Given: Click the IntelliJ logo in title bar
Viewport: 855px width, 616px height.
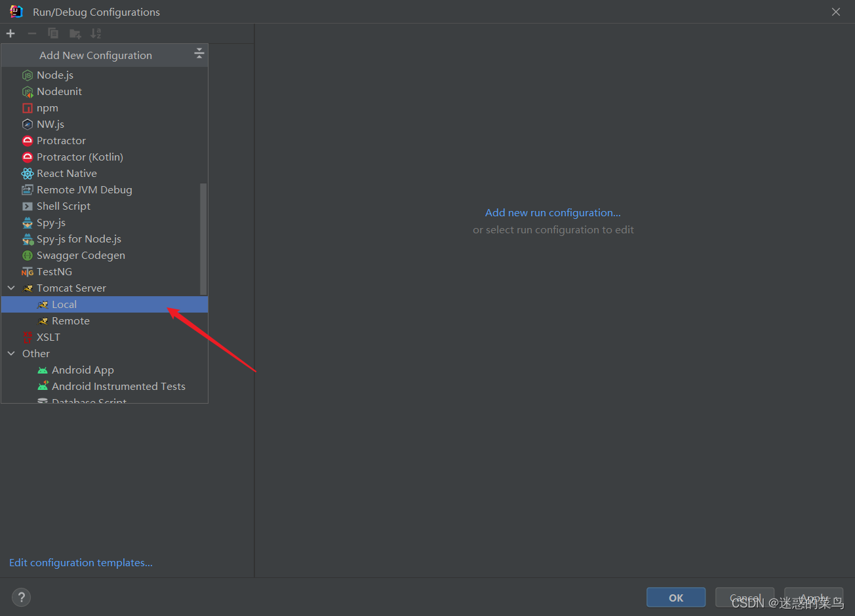Looking at the screenshot, I should tap(16, 12).
